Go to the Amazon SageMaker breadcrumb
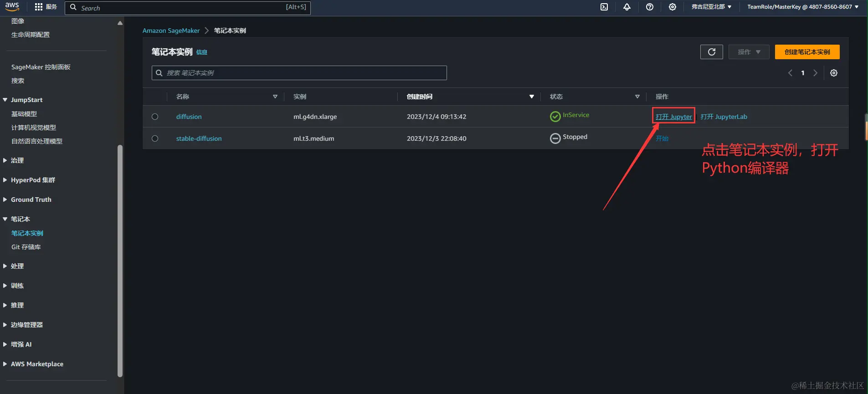Image resolution: width=868 pixels, height=394 pixels. click(171, 31)
